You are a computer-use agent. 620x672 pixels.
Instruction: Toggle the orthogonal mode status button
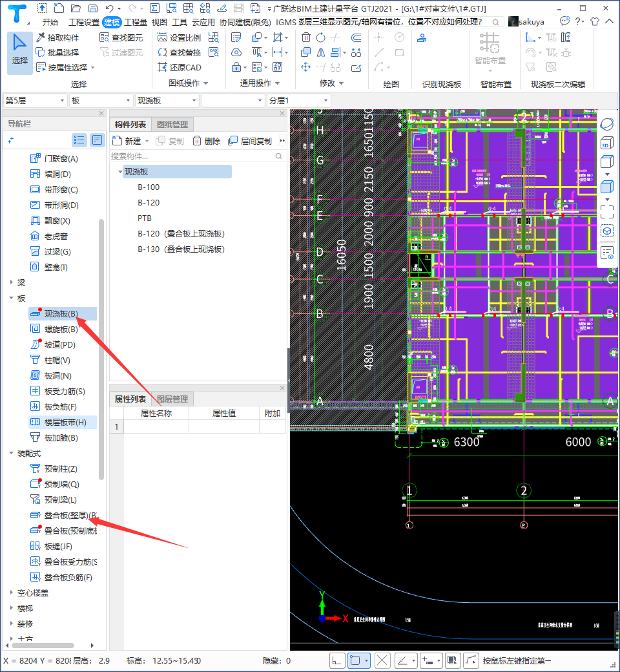[336, 660]
